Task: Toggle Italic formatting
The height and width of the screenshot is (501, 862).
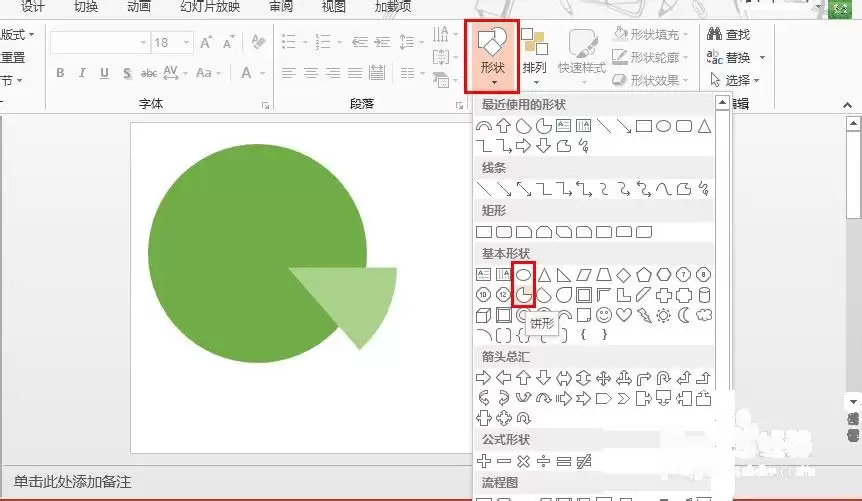Action: click(82, 73)
